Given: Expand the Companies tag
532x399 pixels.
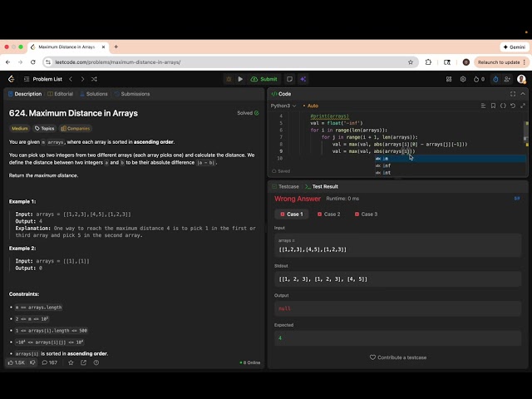Looking at the screenshot, I should coord(76,129).
